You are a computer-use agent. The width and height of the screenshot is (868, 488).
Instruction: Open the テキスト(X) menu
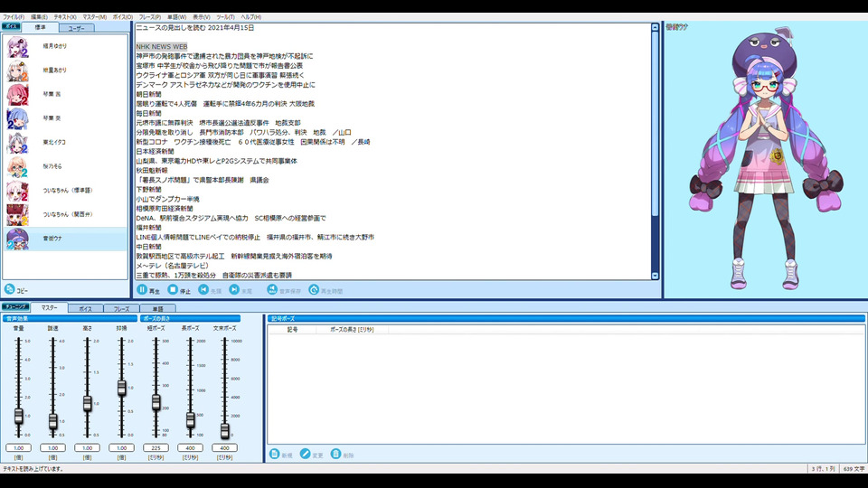65,17
